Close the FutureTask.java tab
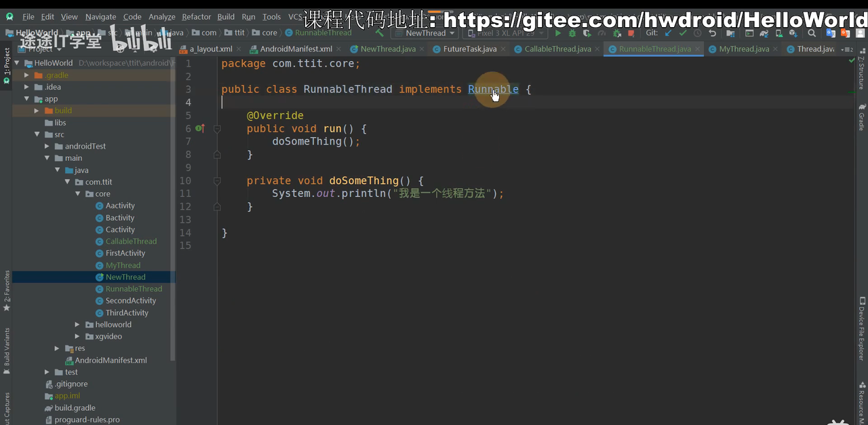The height and width of the screenshot is (425, 868). 502,49
